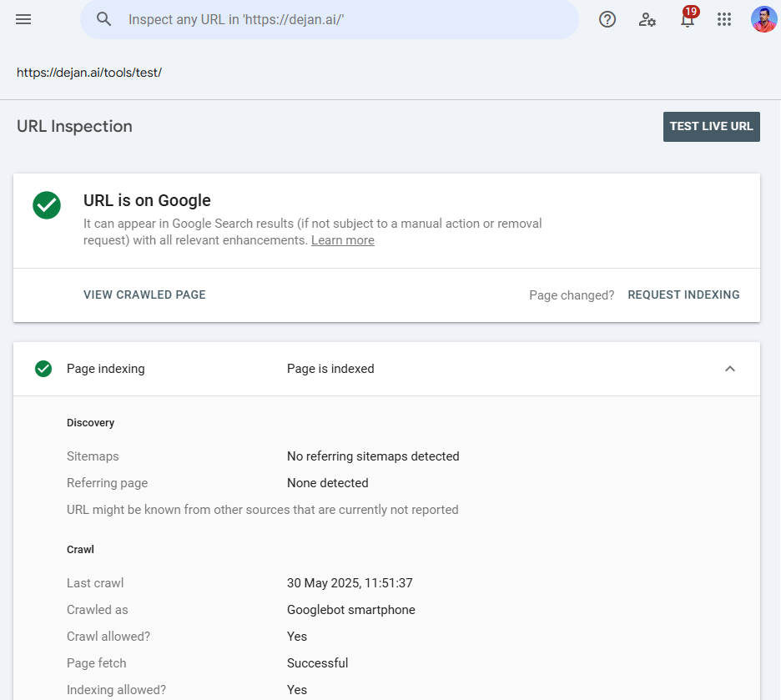Click the 'Page indexing' row label
The height and width of the screenshot is (700, 781).
106,369
